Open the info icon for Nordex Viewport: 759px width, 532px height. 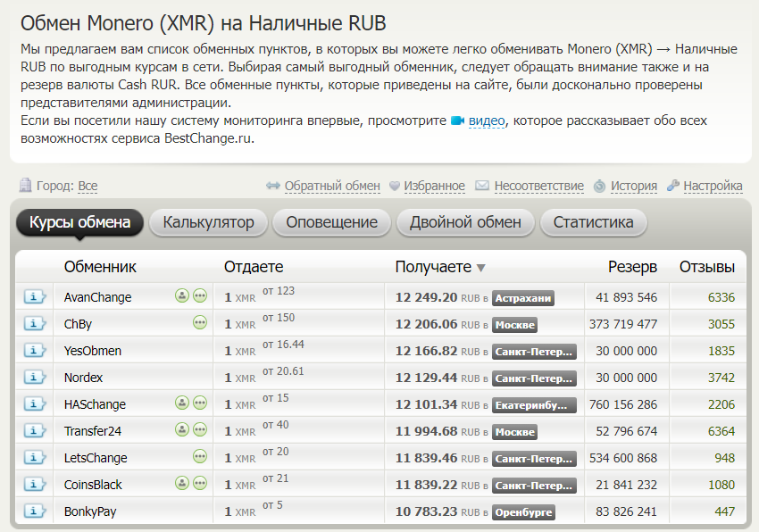pos(34,377)
